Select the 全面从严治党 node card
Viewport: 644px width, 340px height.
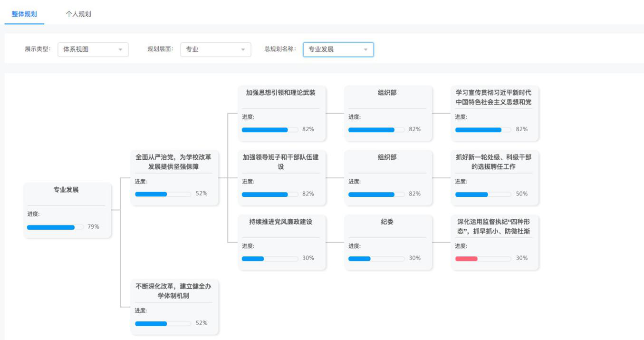[174, 177]
